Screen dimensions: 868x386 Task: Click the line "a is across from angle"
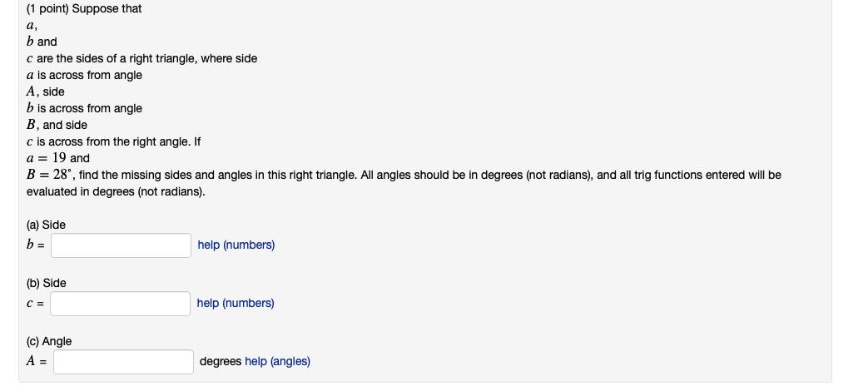tap(84, 75)
